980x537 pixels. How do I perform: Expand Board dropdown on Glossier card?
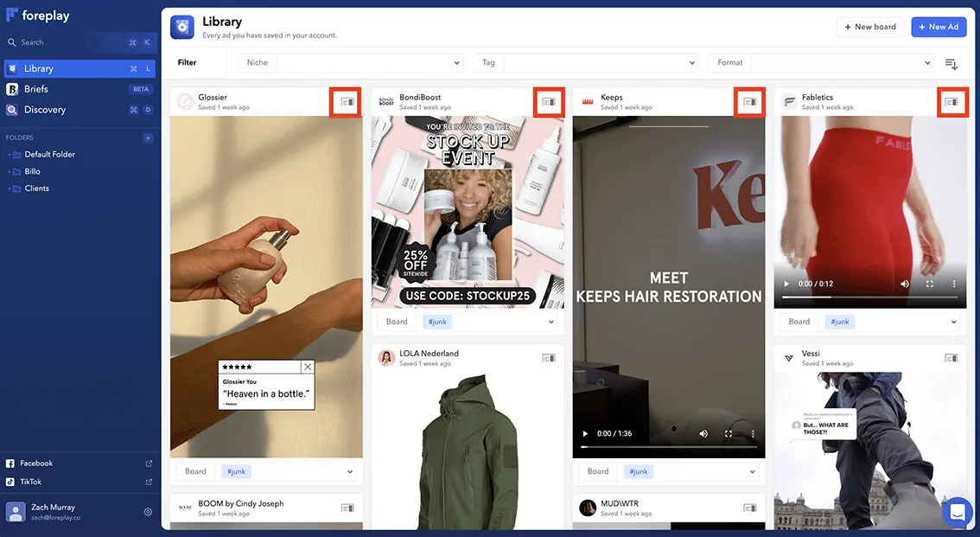(350, 472)
